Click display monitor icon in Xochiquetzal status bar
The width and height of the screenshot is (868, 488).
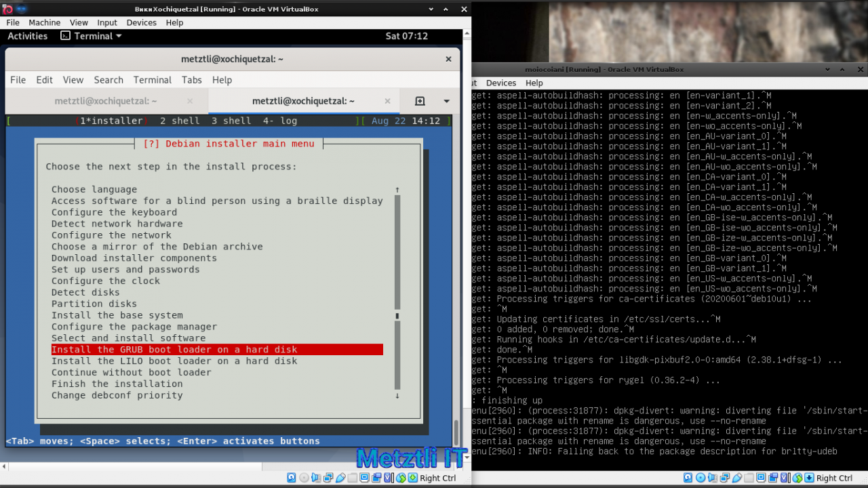[364, 478]
